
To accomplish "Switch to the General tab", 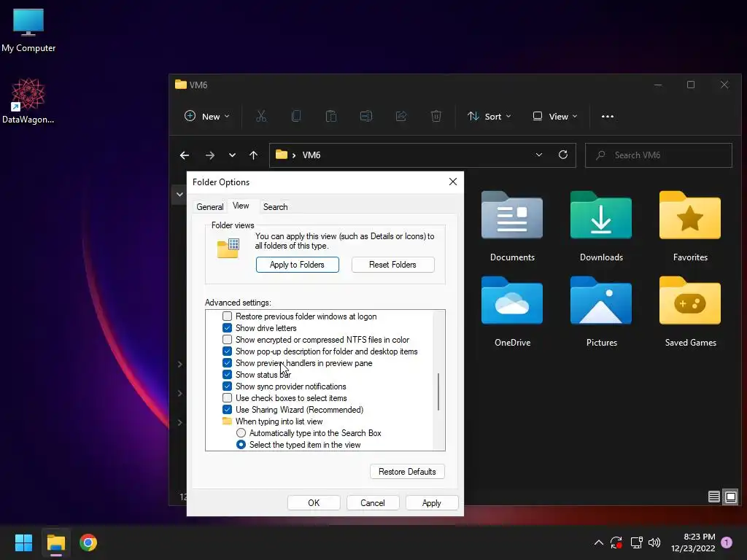I will pos(209,206).
